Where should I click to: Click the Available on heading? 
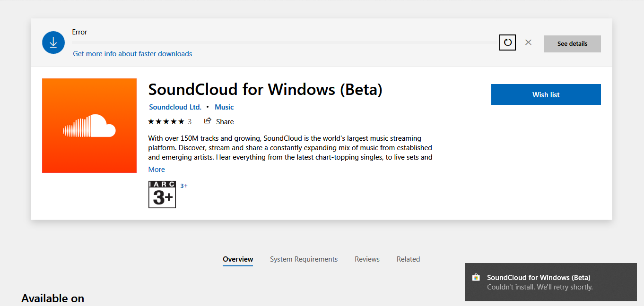(x=53, y=298)
